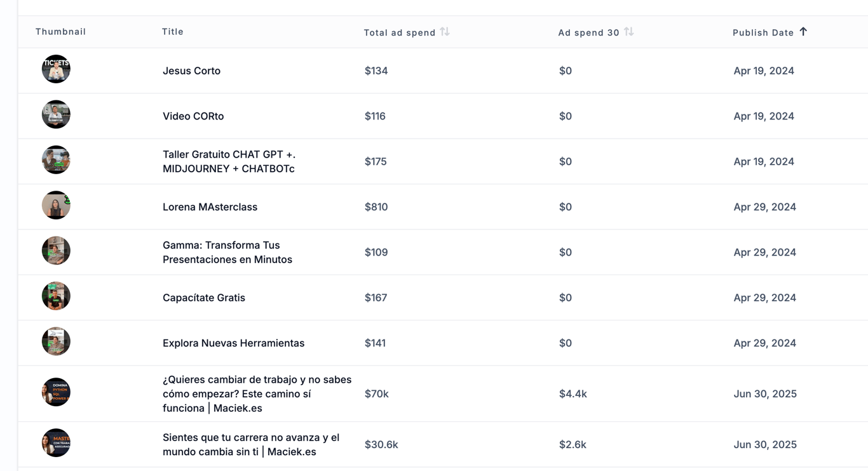This screenshot has width=868, height=471.
Task: Select the Capacítate Gratis thumbnail
Action: [56, 296]
